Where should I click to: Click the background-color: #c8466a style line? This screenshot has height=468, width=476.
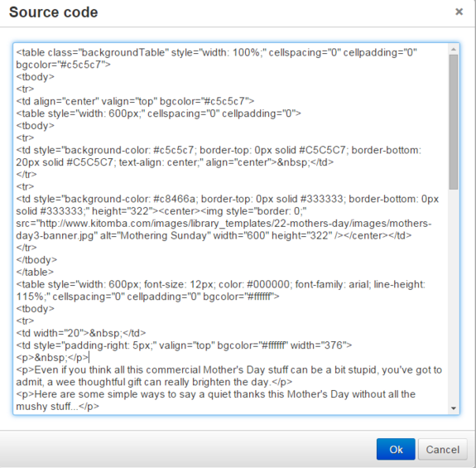(x=228, y=199)
